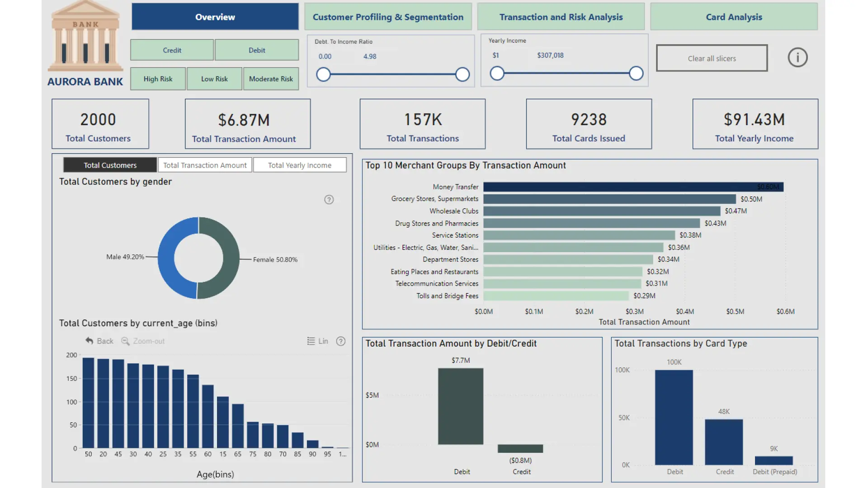Image resolution: width=868 pixels, height=488 pixels.
Task: Click 'Total Customers by current_age (bins)' title
Action: tap(138, 323)
